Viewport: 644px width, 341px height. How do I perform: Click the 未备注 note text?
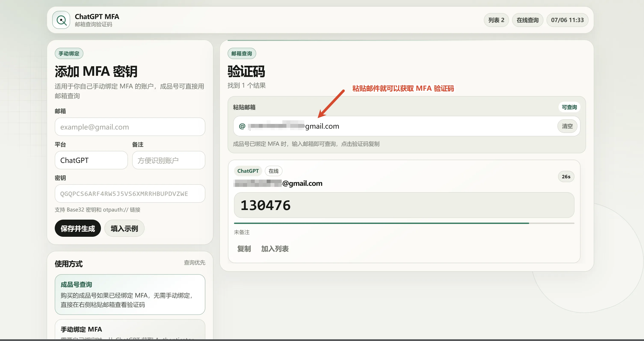242,232
